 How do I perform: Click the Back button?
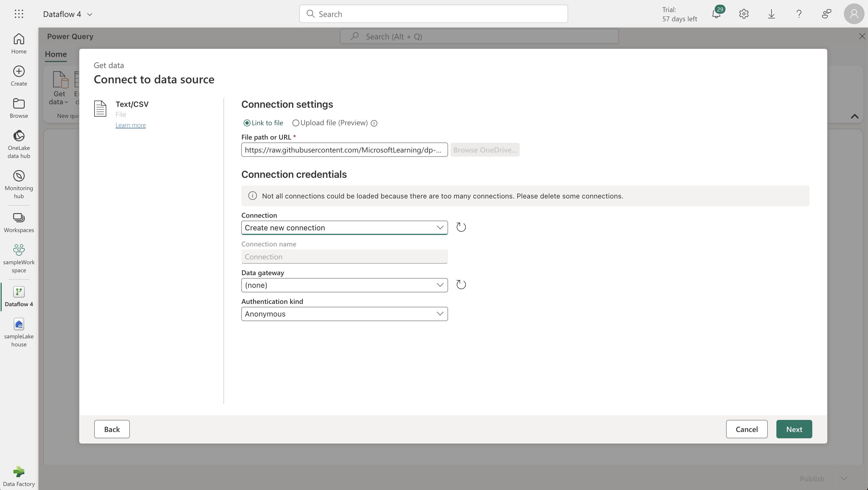point(112,429)
